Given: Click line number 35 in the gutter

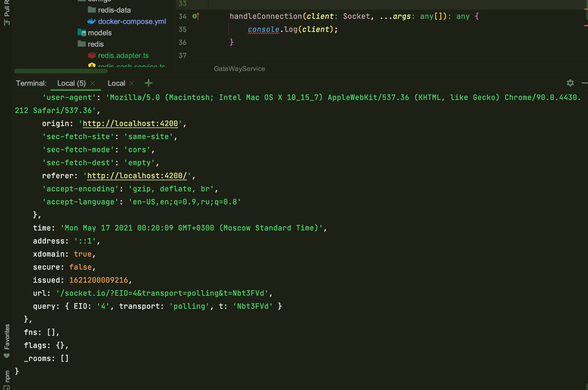Looking at the screenshot, I should click(182, 29).
